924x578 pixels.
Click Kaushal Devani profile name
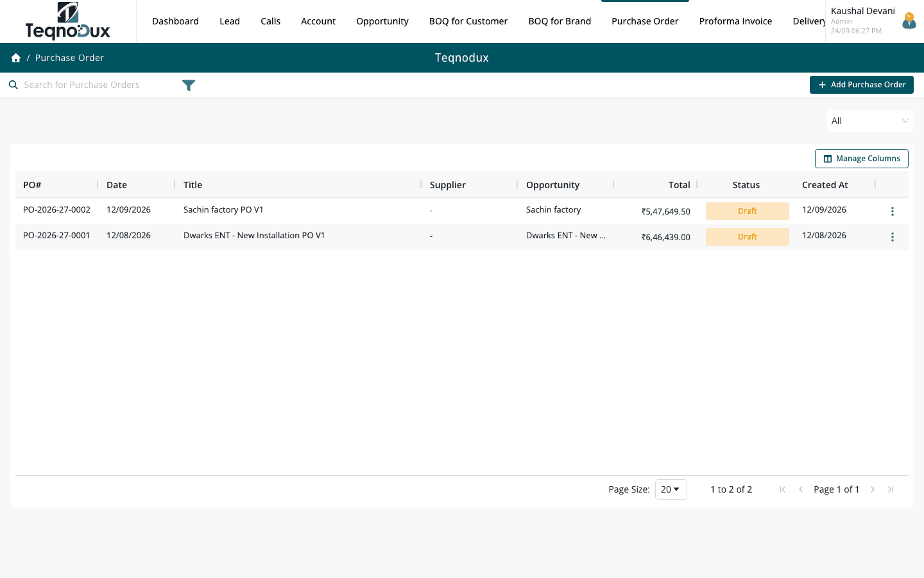[863, 11]
